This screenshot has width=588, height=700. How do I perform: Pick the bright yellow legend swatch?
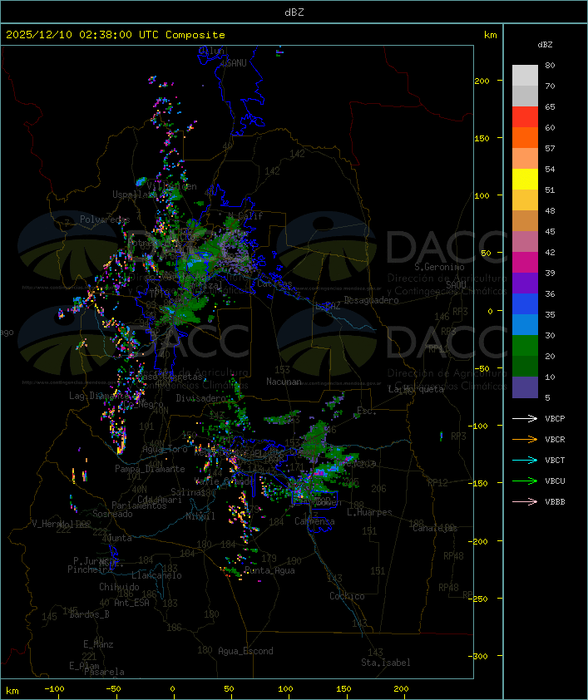click(x=525, y=179)
